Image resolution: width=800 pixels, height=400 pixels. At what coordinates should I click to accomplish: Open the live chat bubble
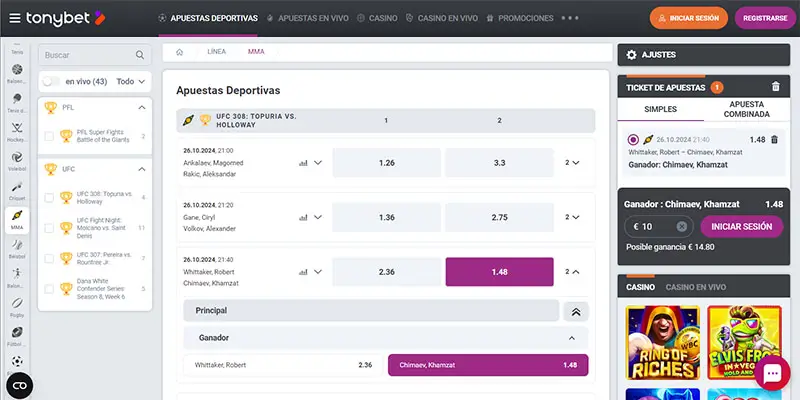coord(772,373)
